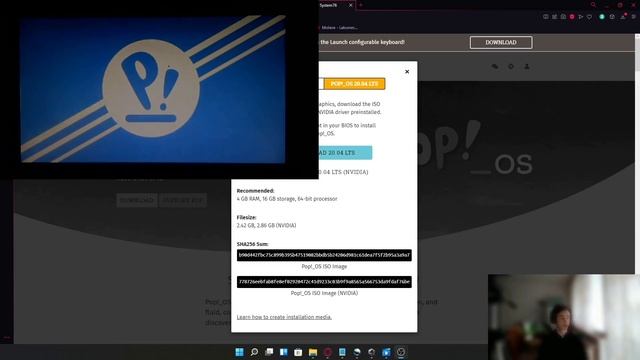640x360 pixels.
Task: Click the Download 20.04 LTS (NVIDIA) button
Action: point(343,172)
